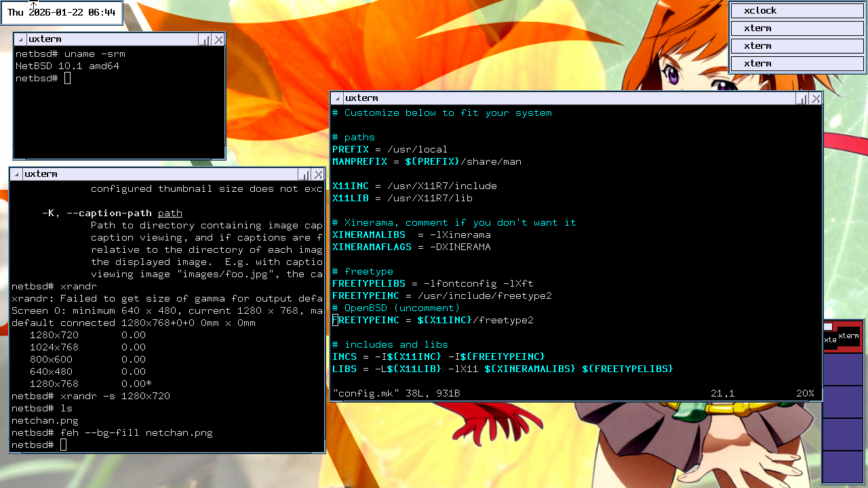Click the '1024x768' mode row
868x488 pixels.
(x=87, y=348)
